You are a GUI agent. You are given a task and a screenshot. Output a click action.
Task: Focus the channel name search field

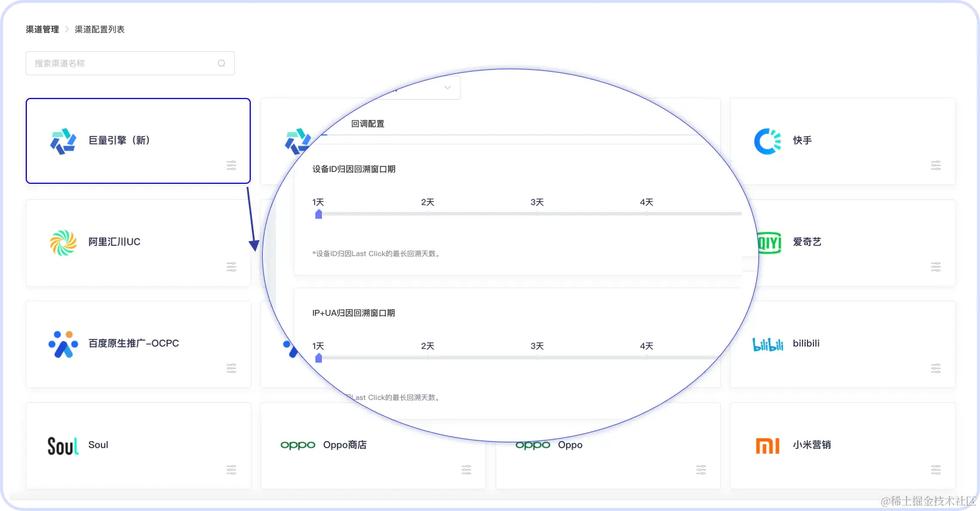(130, 63)
